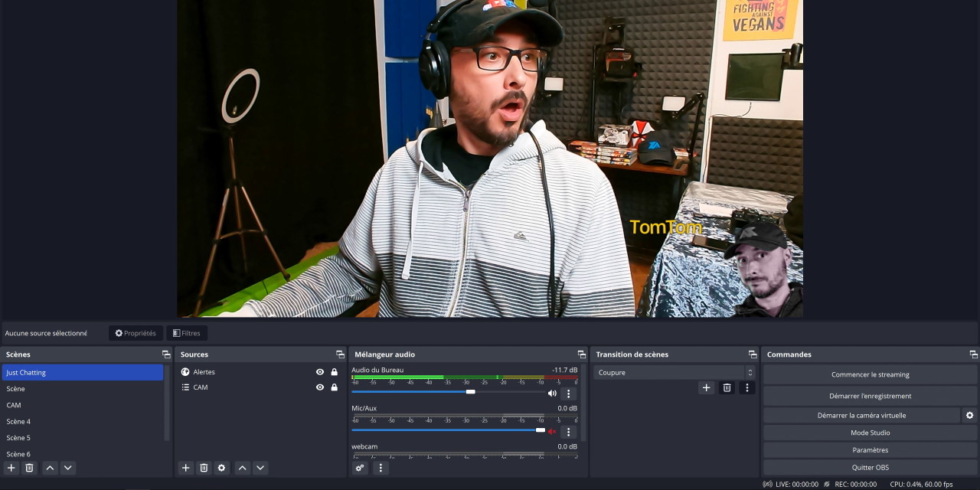The height and width of the screenshot is (490, 980).
Task: Delete the selected scene with trash icon
Action: (x=29, y=468)
